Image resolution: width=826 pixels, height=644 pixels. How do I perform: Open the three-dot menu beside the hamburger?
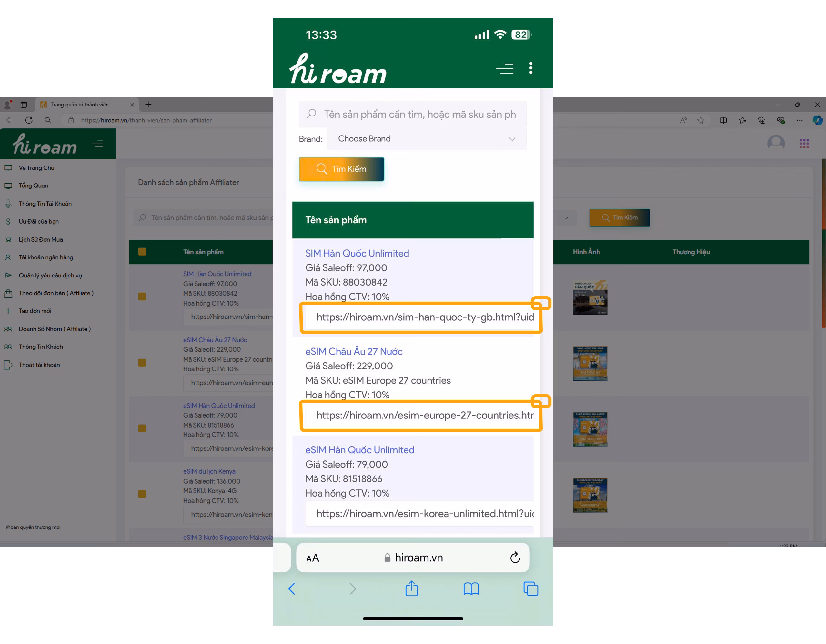531,68
